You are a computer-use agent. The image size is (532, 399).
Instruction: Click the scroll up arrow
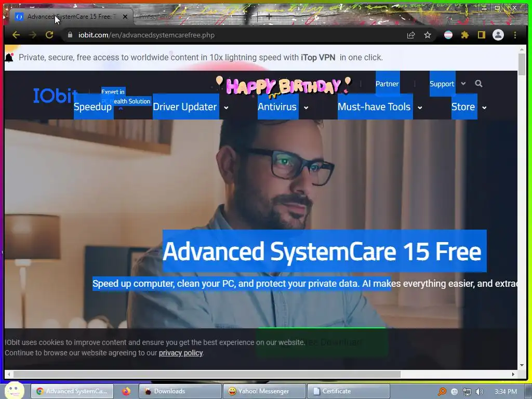522,49
